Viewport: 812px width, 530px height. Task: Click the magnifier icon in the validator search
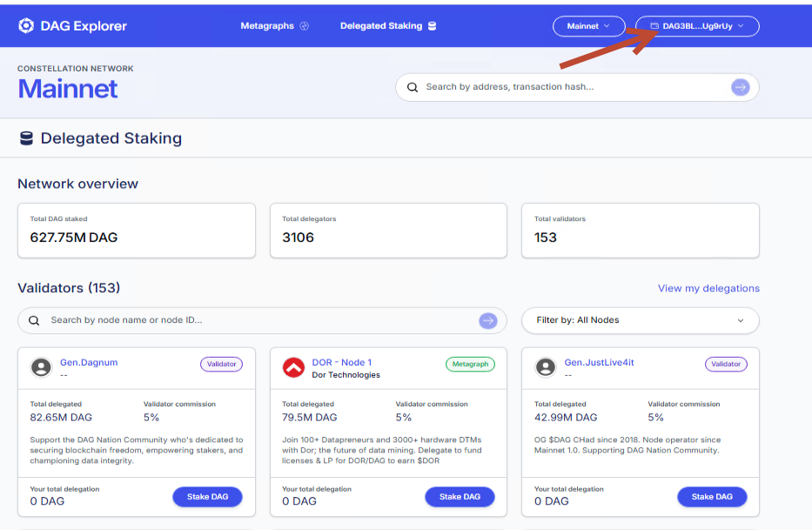(34, 320)
